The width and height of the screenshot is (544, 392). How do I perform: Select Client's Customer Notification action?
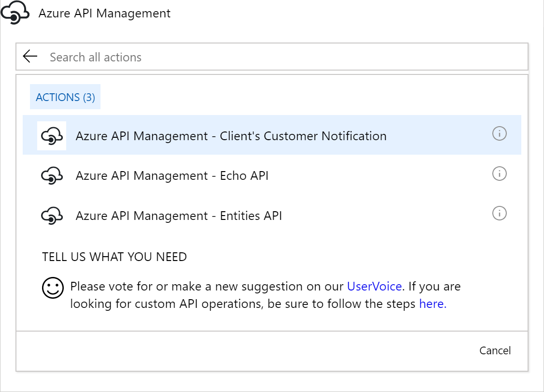[272, 135]
